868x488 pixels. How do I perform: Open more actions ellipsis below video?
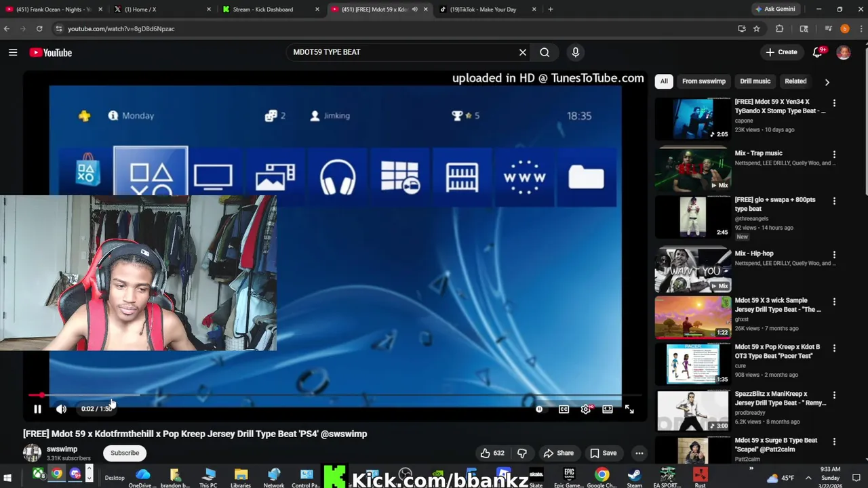click(x=639, y=453)
